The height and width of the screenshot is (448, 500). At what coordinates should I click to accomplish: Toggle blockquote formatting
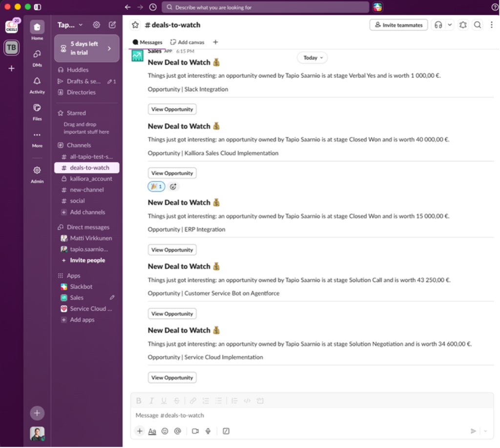tap(234, 401)
